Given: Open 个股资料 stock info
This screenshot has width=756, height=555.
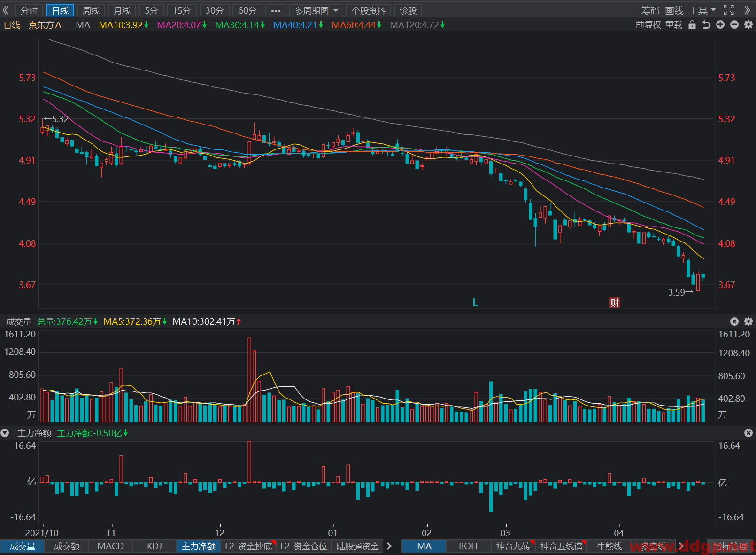Looking at the screenshot, I should [x=369, y=10].
